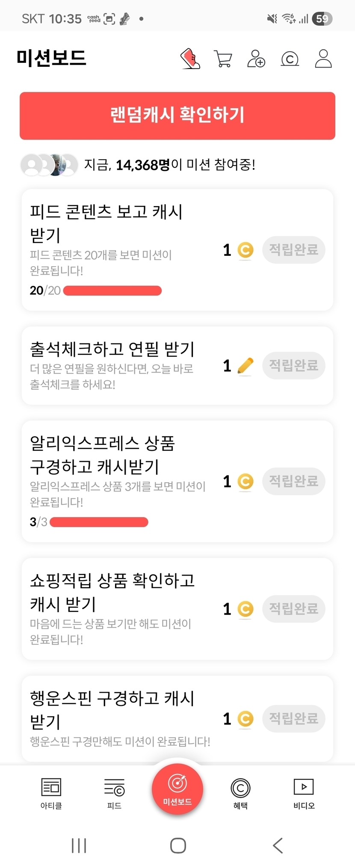
Task: Open the 혜택 tab
Action: 240,793
